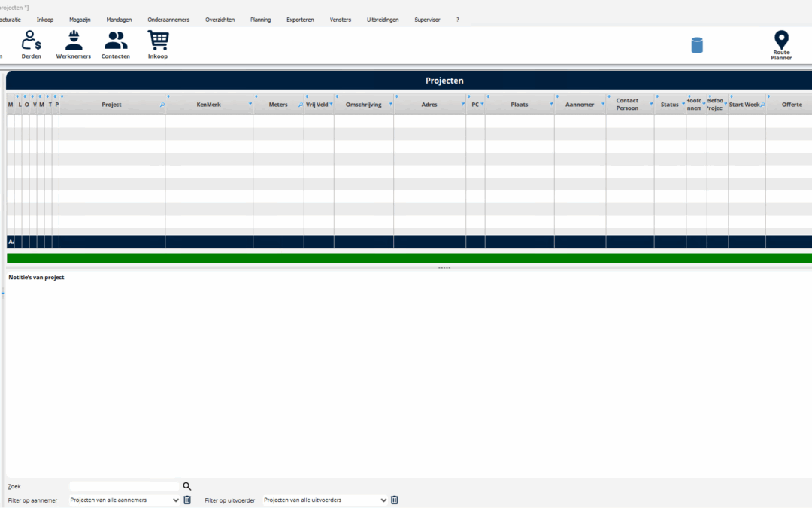Open the Werknemers toolbar icon
Screen dimensions: 812x508
pyautogui.click(x=74, y=41)
